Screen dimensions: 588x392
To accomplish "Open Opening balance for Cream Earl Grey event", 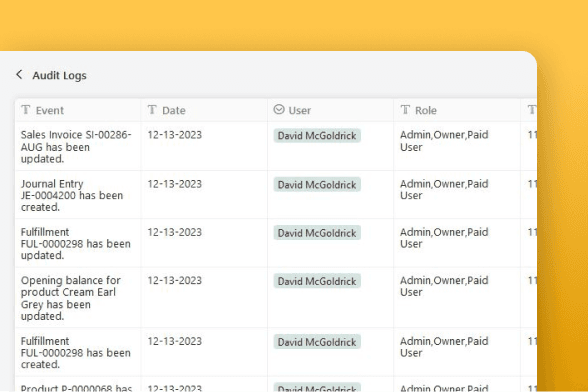I will point(70,298).
